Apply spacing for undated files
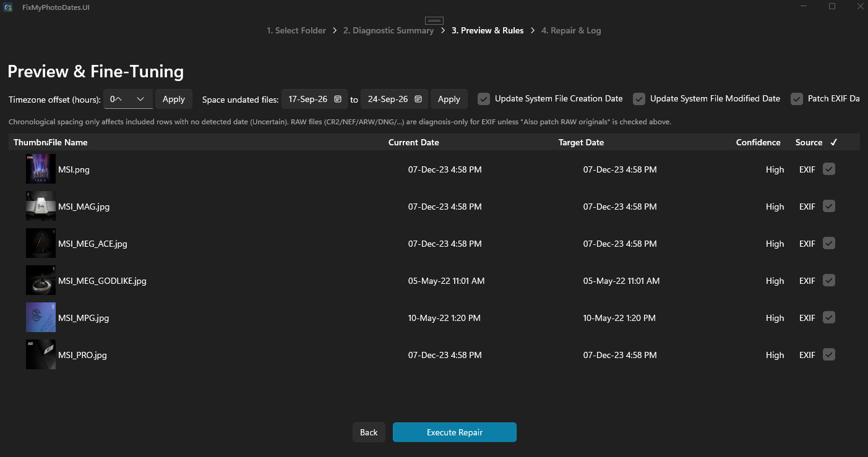 click(x=449, y=99)
